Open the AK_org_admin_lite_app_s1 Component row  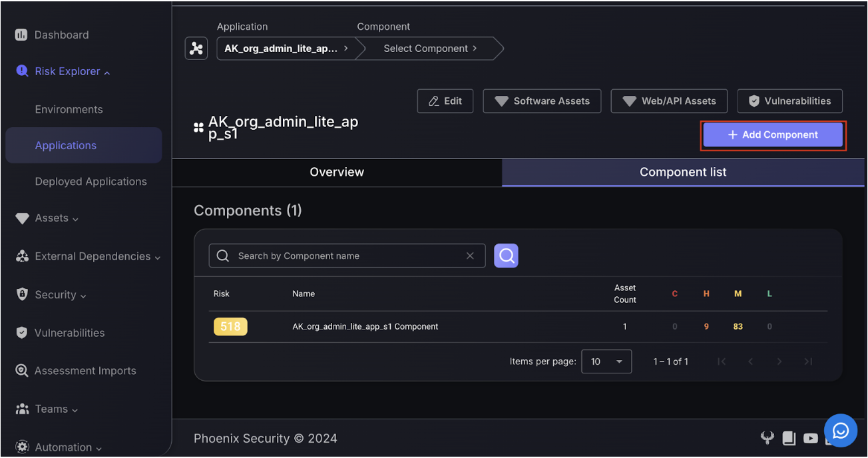click(x=518, y=327)
